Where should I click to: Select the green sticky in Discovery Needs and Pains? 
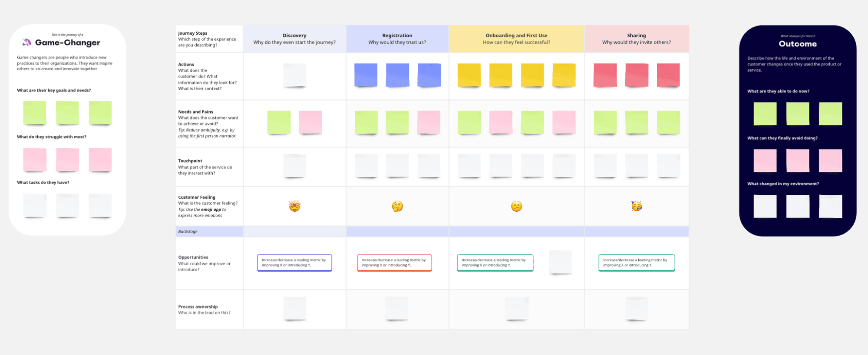coord(279,122)
